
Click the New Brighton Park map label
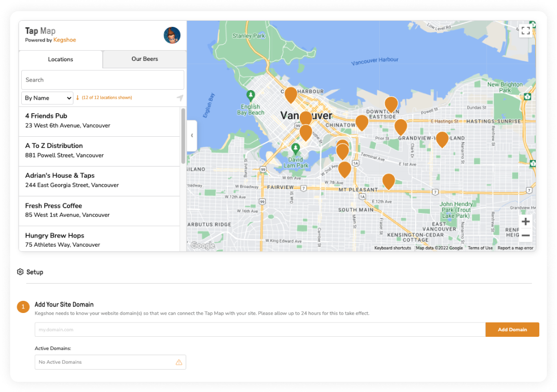(505, 88)
